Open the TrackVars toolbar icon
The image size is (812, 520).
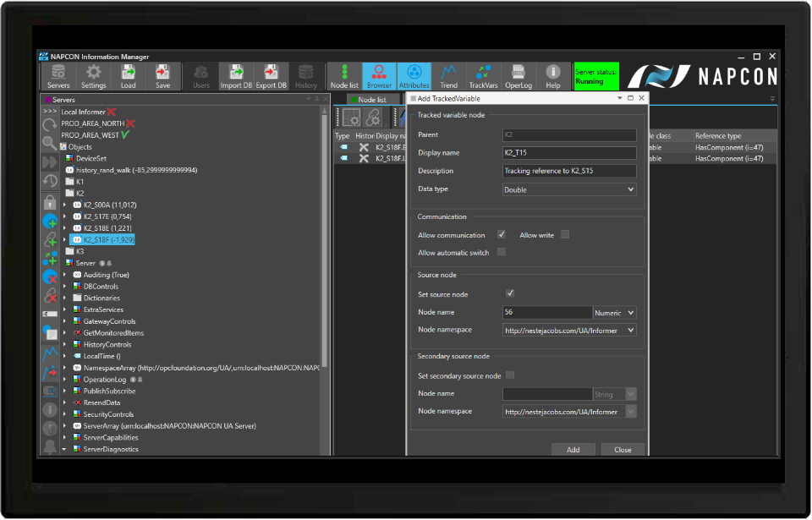click(x=484, y=76)
